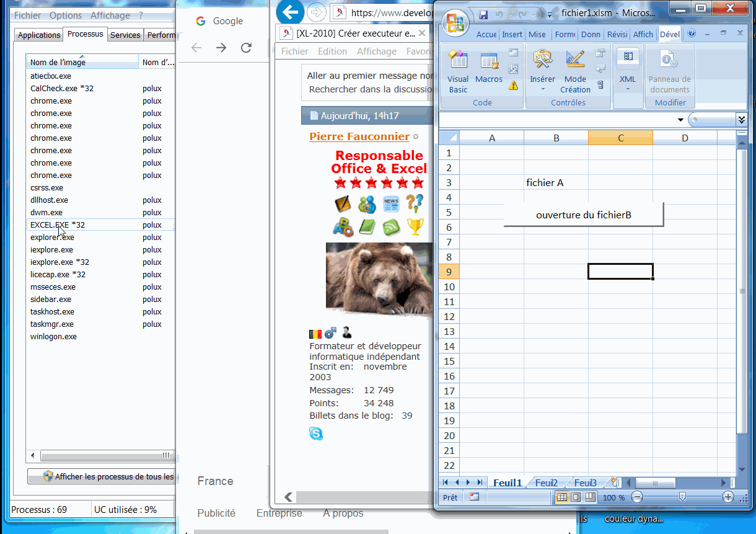Open Excel help with the question mark icon
This screenshot has height=534, width=756.
tap(692, 33)
